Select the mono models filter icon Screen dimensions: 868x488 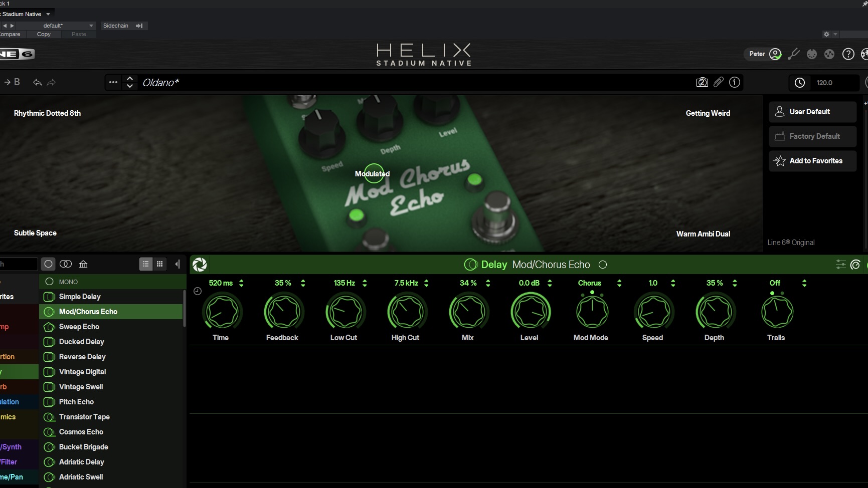click(x=48, y=264)
